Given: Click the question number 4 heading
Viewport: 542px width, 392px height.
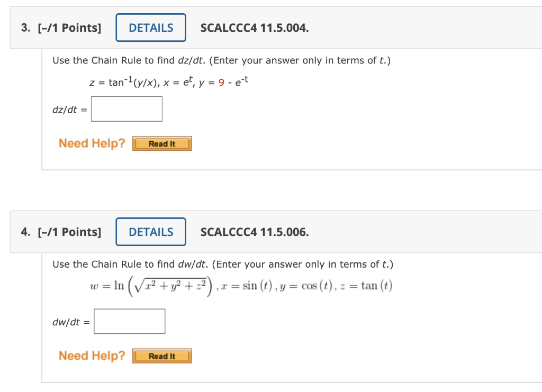Looking at the screenshot, I should click(x=24, y=232).
